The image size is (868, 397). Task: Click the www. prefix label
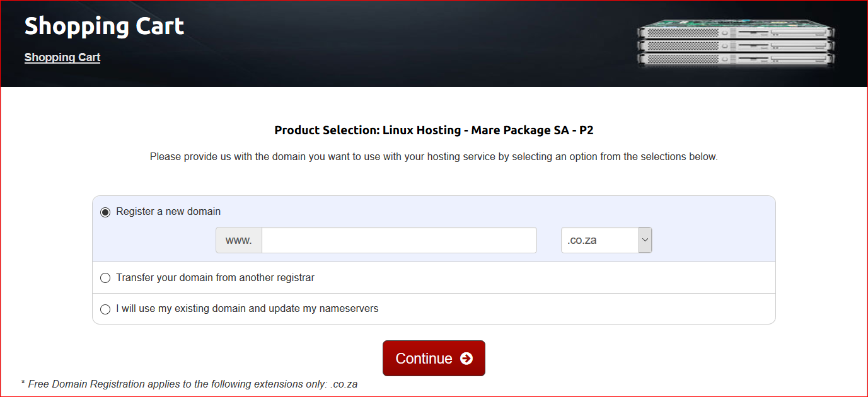tap(239, 240)
